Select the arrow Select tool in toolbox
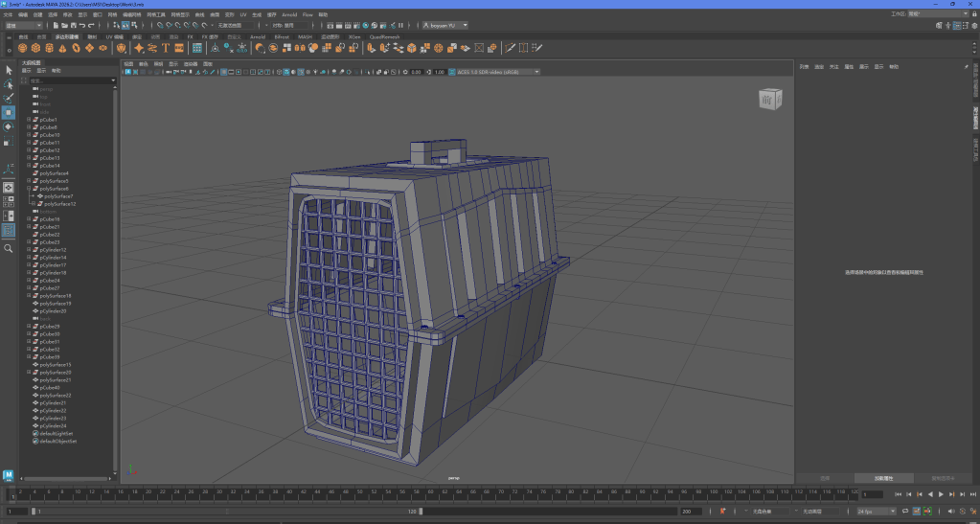This screenshot has width=980, height=524. point(8,70)
